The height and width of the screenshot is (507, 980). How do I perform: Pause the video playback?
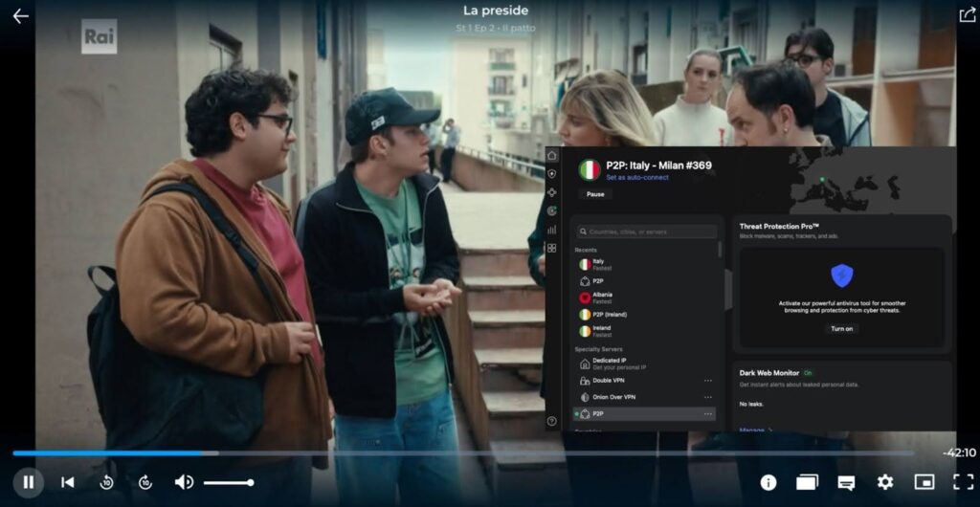pyautogui.click(x=28, y=482)
